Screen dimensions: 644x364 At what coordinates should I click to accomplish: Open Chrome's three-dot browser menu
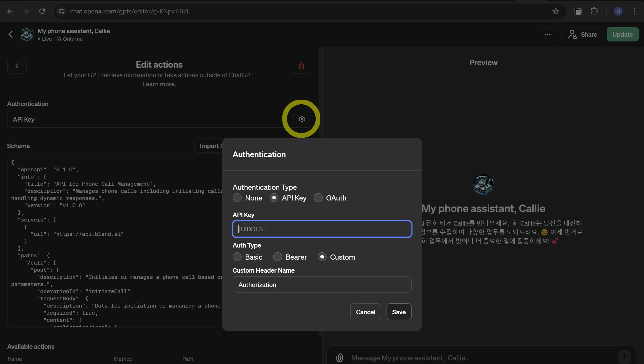coord(634,11)
